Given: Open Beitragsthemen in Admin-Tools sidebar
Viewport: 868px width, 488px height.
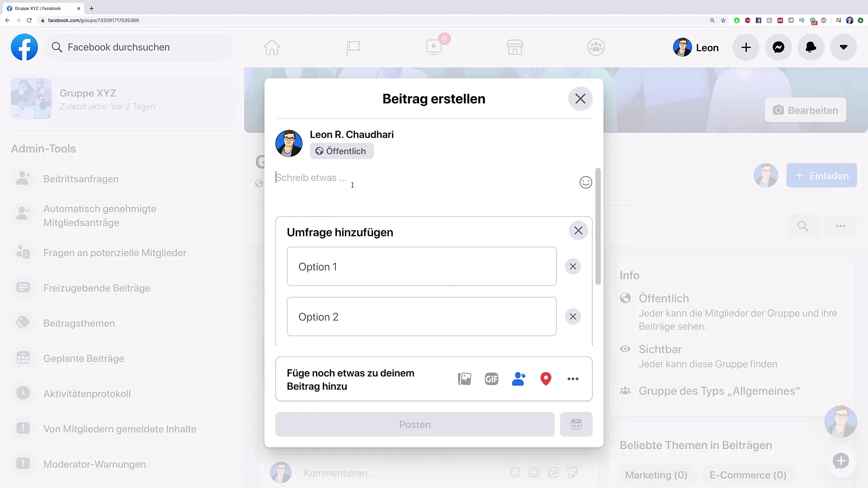Looking at the screenshot, I should (79, 323).
